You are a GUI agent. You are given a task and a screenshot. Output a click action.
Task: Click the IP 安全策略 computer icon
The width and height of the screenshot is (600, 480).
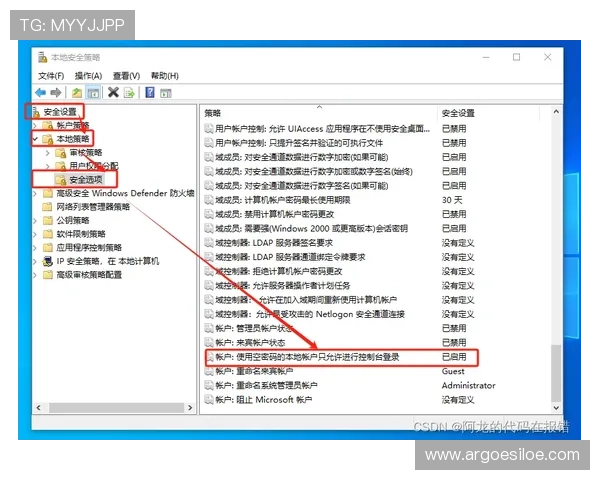[47, 261]
